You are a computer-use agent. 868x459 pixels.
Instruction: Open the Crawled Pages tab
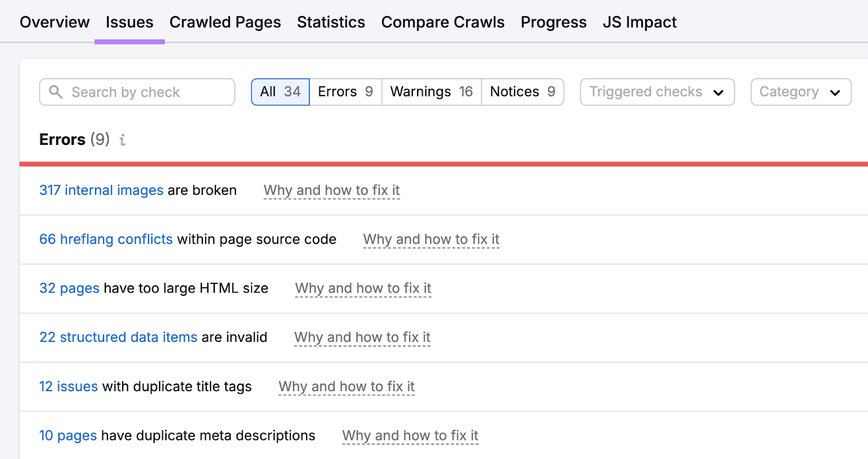pos(225,22)
